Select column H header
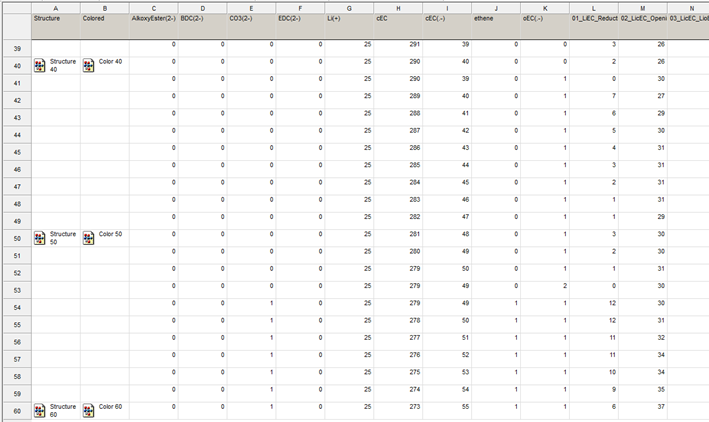This screenshot has width=709, height=422. tap(398, 9)
